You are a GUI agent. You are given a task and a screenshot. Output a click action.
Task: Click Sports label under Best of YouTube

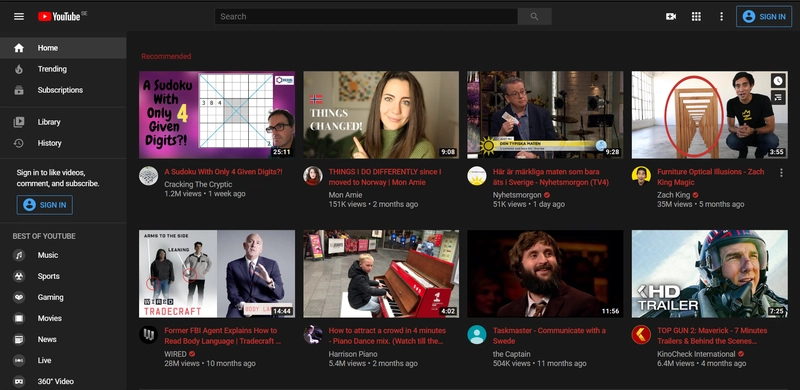tap(48, 276)
